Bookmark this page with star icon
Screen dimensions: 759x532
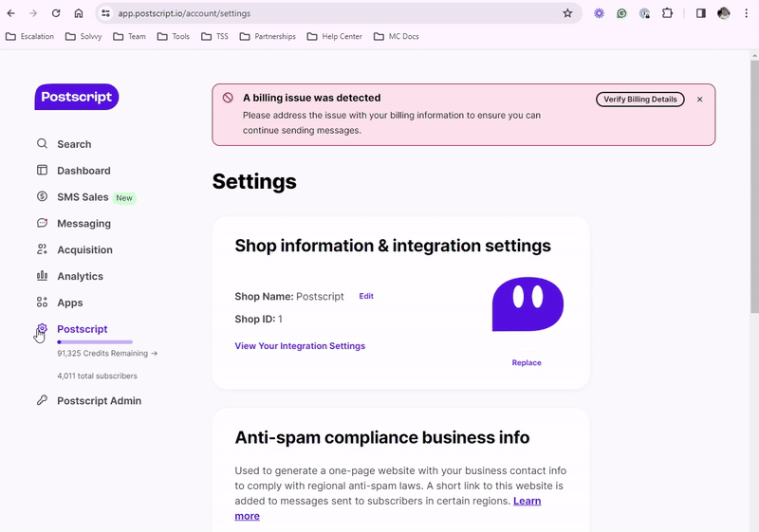click(x=567, y=13)
